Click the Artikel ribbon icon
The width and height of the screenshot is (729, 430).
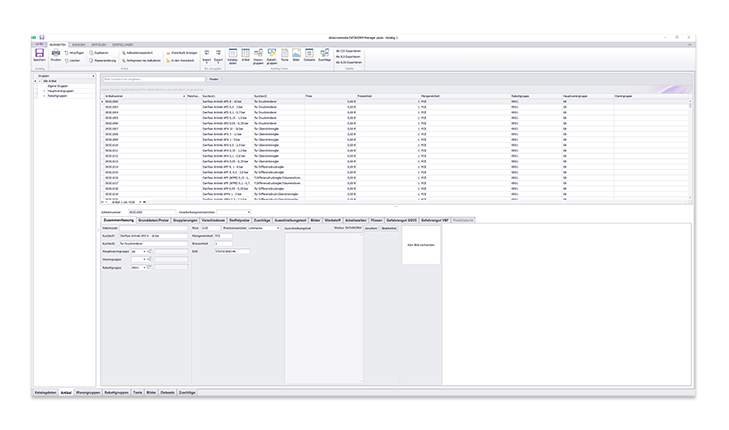(x=245, y=55)
